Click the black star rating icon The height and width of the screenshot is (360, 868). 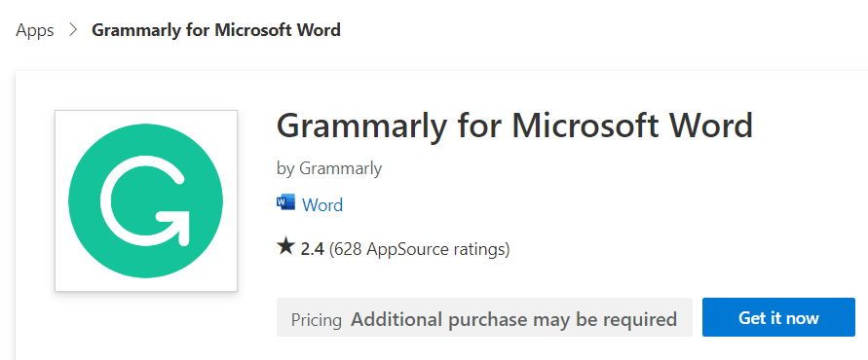(x=285, y=247)
